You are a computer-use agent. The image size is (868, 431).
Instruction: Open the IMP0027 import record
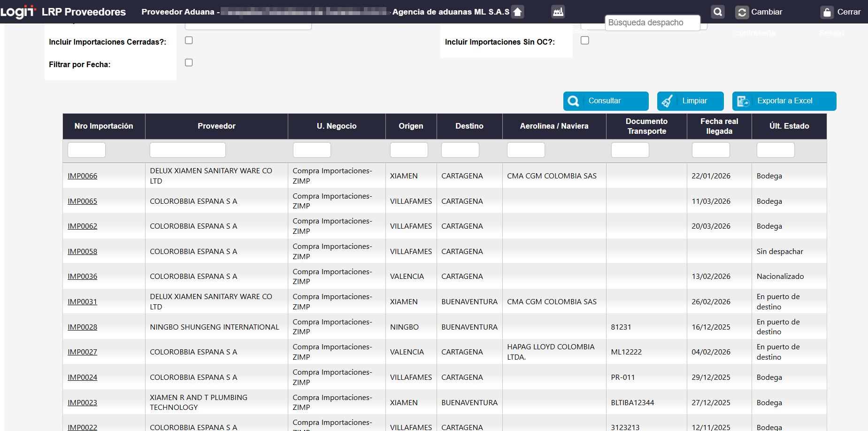click(x=82, y=352)
